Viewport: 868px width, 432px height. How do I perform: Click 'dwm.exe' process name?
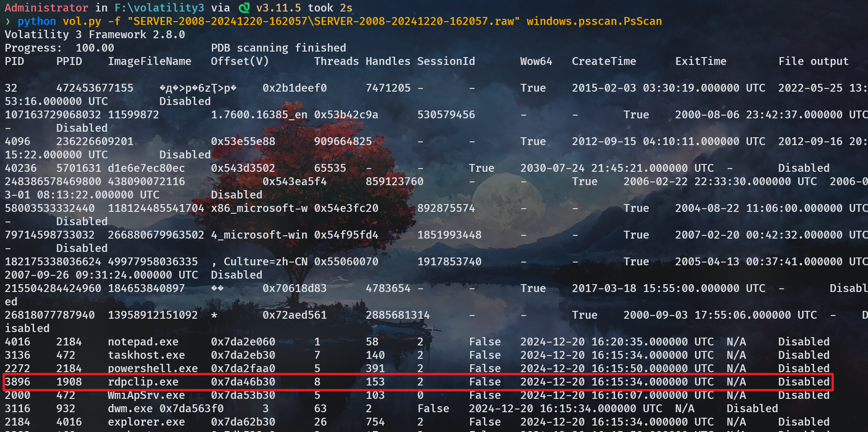(130, 409)
